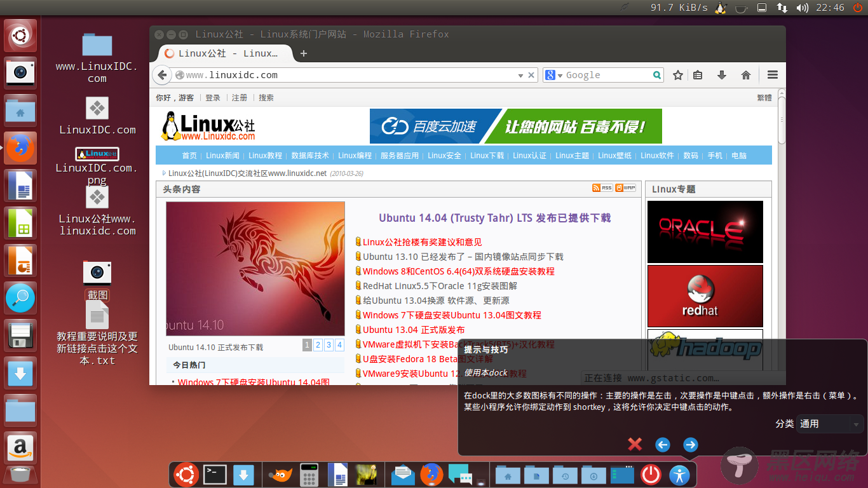Open LibreOffice Writer from the launcher
This screenshot has height=488, width=868.
(x=21, y=186)
